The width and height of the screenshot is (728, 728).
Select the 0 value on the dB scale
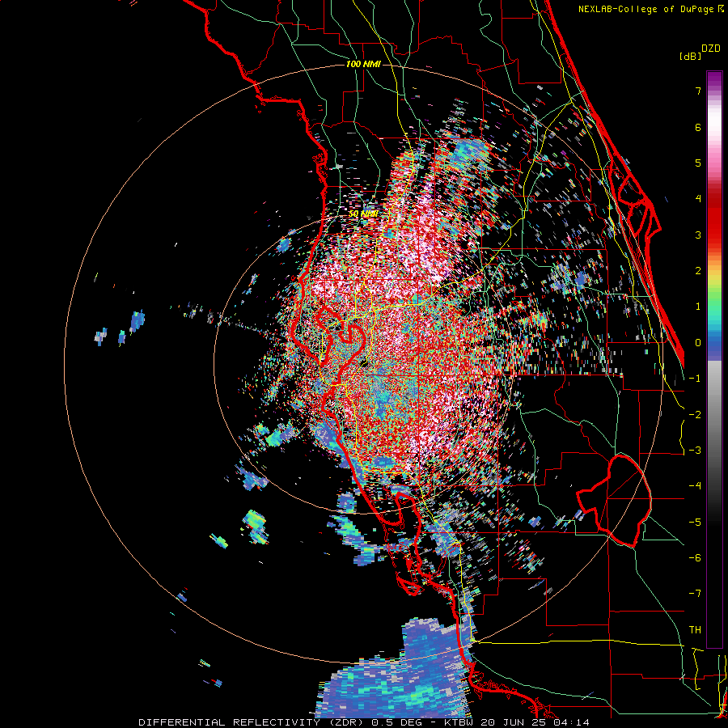698,343
